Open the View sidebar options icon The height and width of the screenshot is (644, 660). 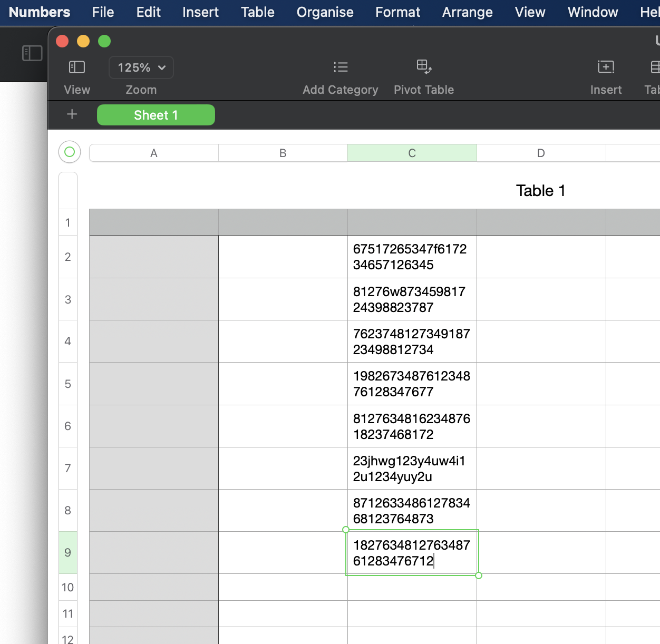(x=77, y=67)
